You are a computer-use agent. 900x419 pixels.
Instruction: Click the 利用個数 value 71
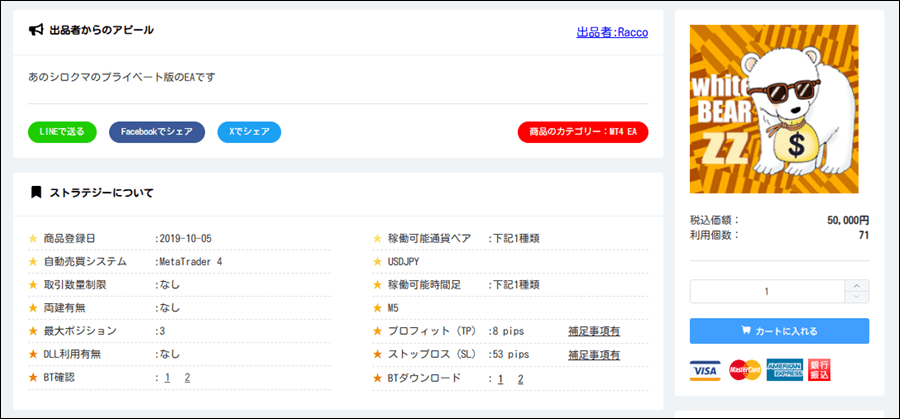click(x=864, y=235)
